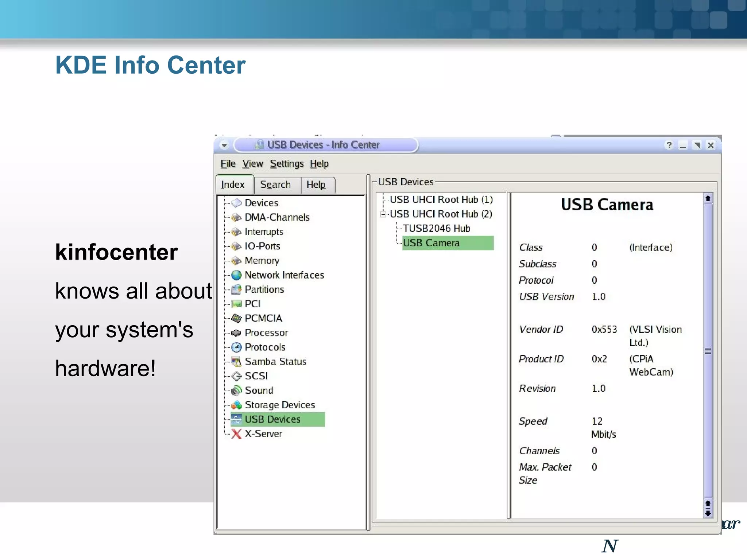Image resolution: width=747 pixels, height=560 pixels.
Task: Click the Interrupts chip icon
Action: click(236, 232)
